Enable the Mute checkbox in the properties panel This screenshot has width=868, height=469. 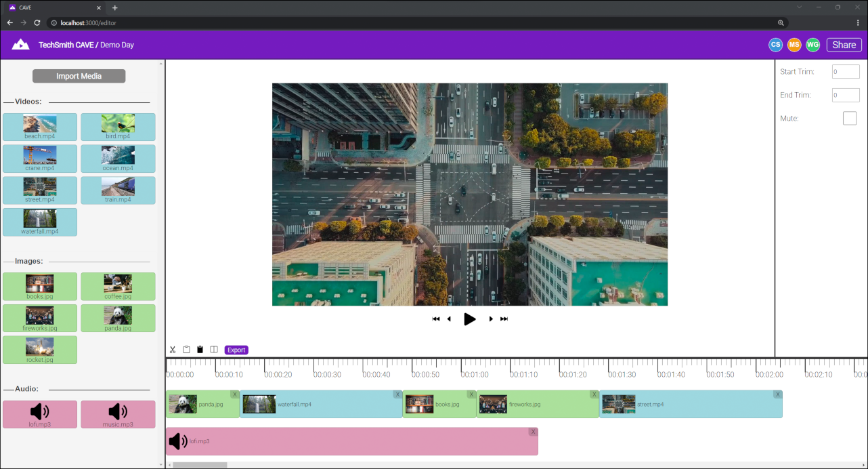click(850, 118)
